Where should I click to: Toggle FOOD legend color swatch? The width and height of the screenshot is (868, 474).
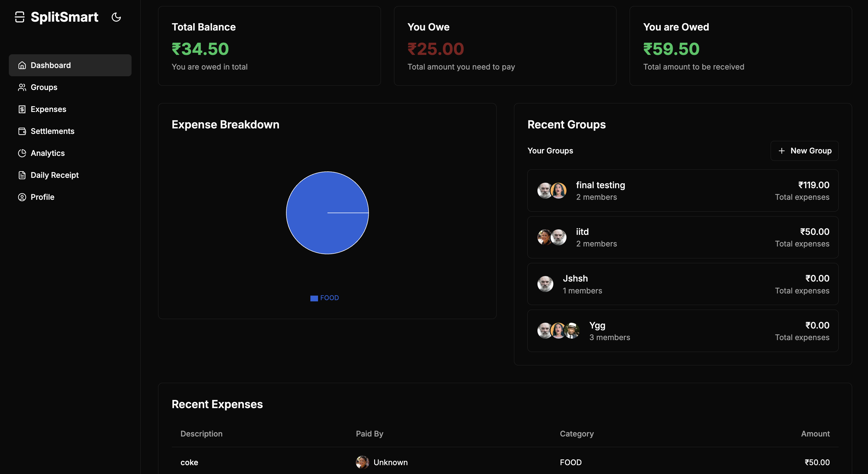point(314,298)
